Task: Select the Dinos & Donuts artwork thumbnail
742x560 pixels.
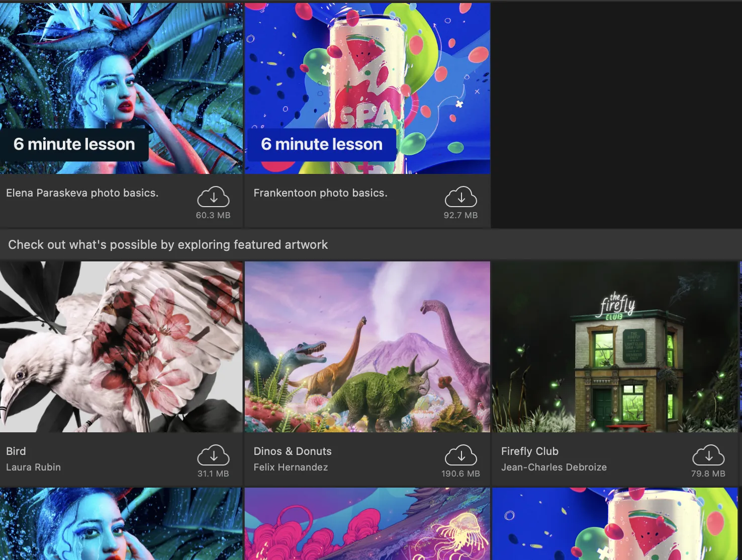Action: 367,347
